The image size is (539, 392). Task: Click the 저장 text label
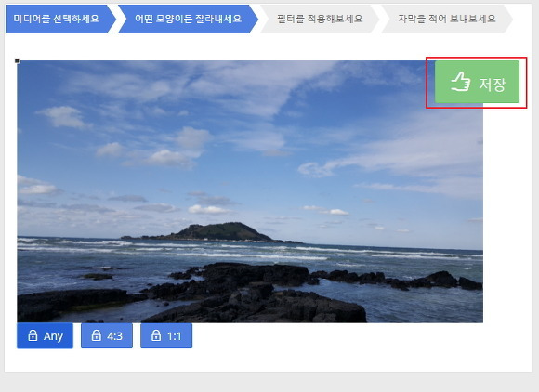pyautogui.click(x=493, y=85)
